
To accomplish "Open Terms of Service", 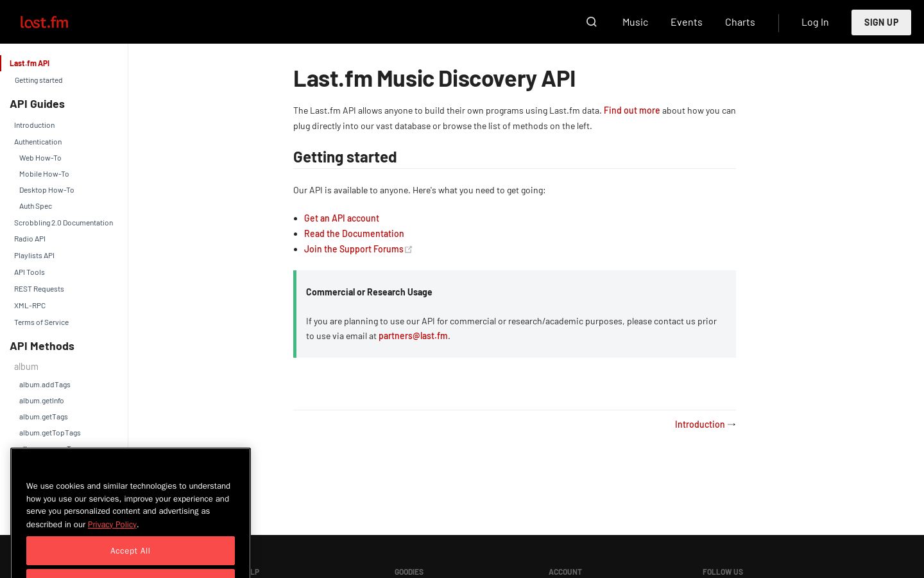I will [41, 322].
